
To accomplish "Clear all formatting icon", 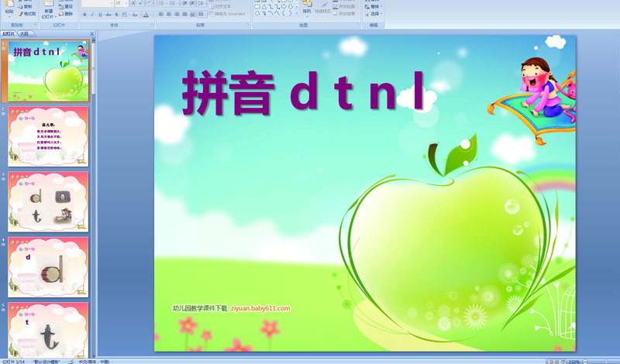I will [150, 3].
